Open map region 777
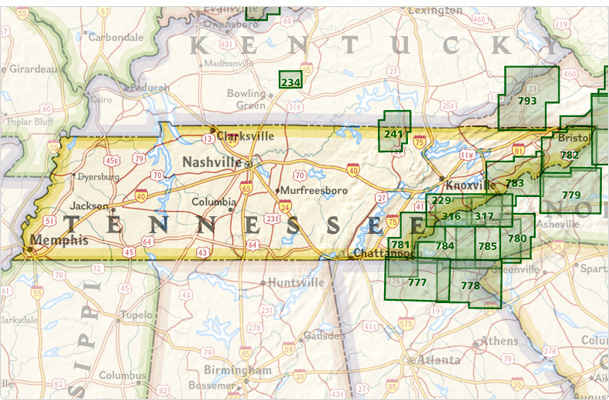 coord(417,282)
